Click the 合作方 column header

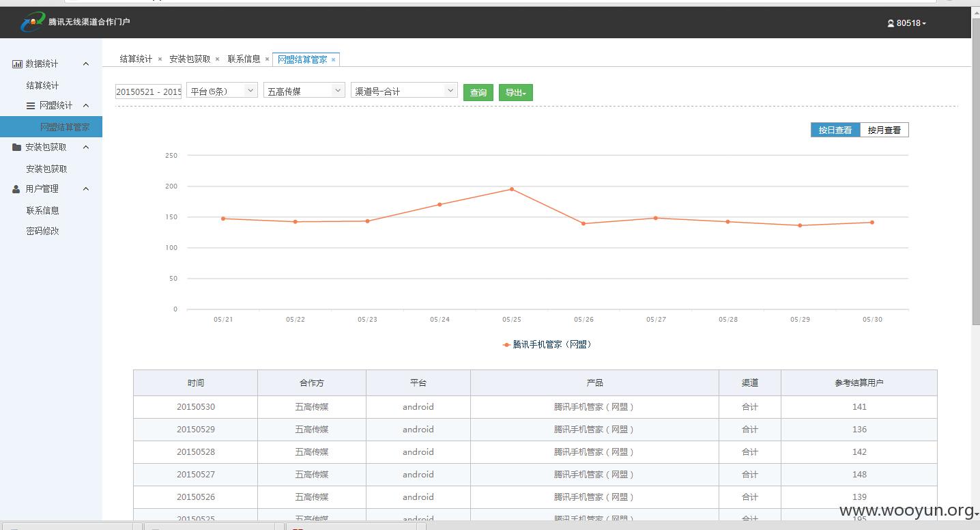[x=312, y=382]
